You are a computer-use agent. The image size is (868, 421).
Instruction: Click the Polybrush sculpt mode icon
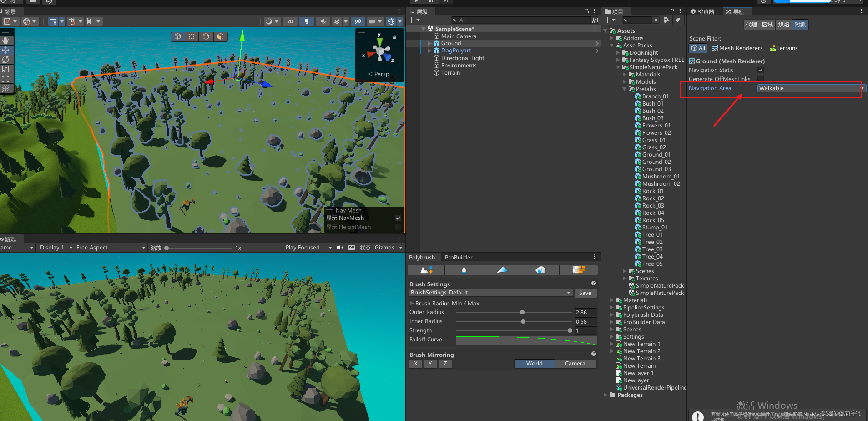[426, 270]
